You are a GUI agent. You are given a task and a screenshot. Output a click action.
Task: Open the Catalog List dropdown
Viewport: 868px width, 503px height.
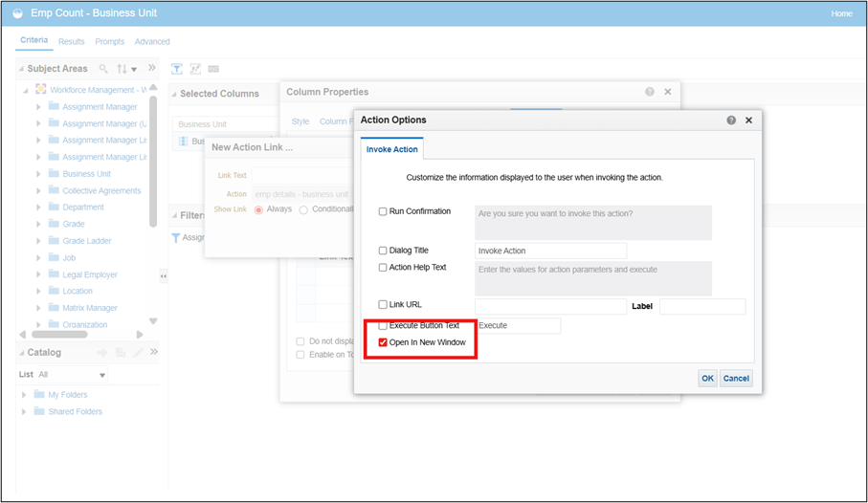click(x=102, y=375)
